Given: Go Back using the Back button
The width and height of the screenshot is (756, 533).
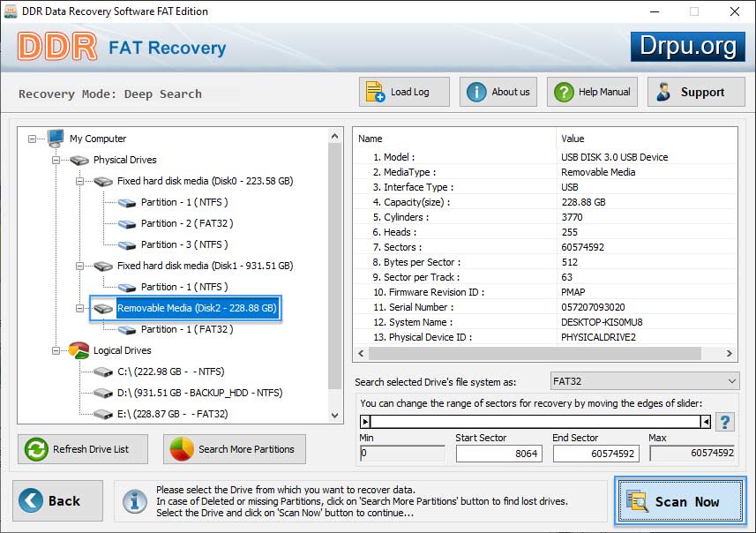Looking at the screenshot, I should click(x=58, y=500).
